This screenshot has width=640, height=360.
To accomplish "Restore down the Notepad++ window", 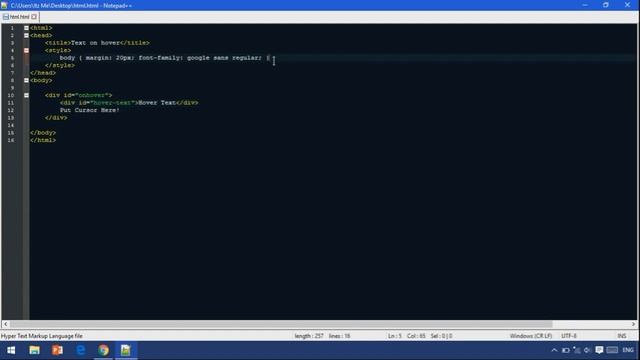I will pyautogui.click(x=606, y=5).
